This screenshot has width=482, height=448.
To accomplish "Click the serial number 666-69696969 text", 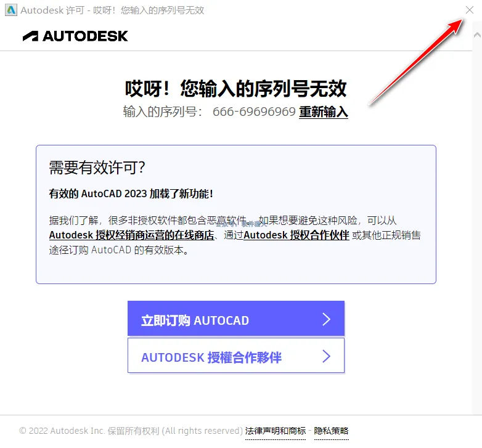I will click(x=254, y=112).
